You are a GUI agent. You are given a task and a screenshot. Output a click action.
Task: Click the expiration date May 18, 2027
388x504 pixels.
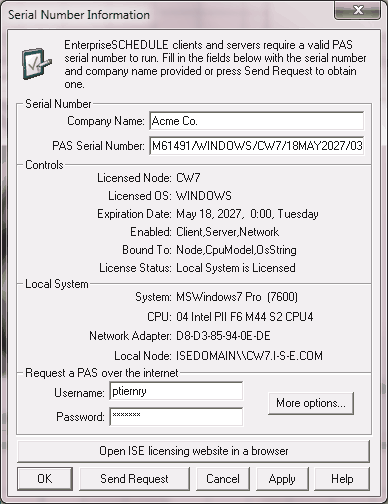pyautogui.click(x=247, y=214)
